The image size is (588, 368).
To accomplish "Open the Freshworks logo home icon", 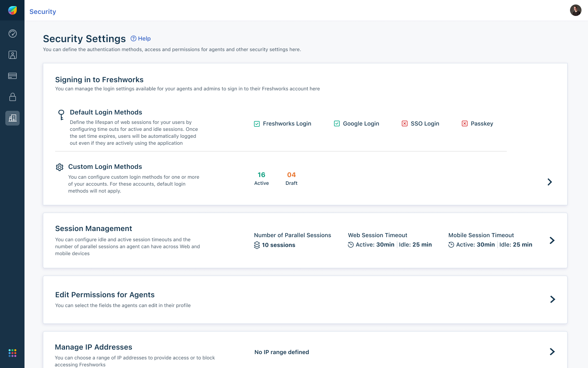I will [13, 10].
